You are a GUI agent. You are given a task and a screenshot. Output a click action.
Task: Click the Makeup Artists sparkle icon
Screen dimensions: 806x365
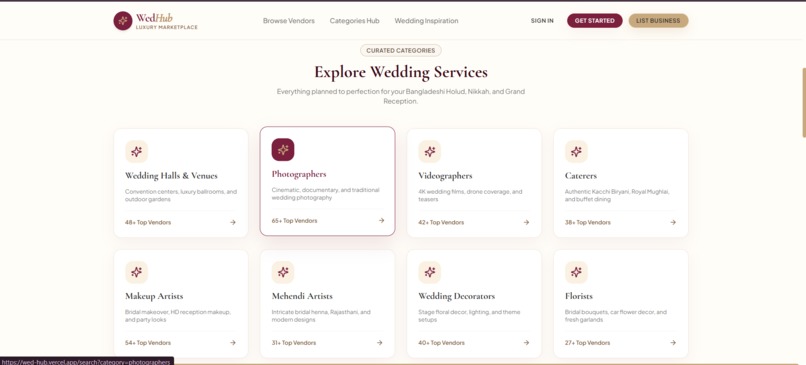tap(136, 272)
